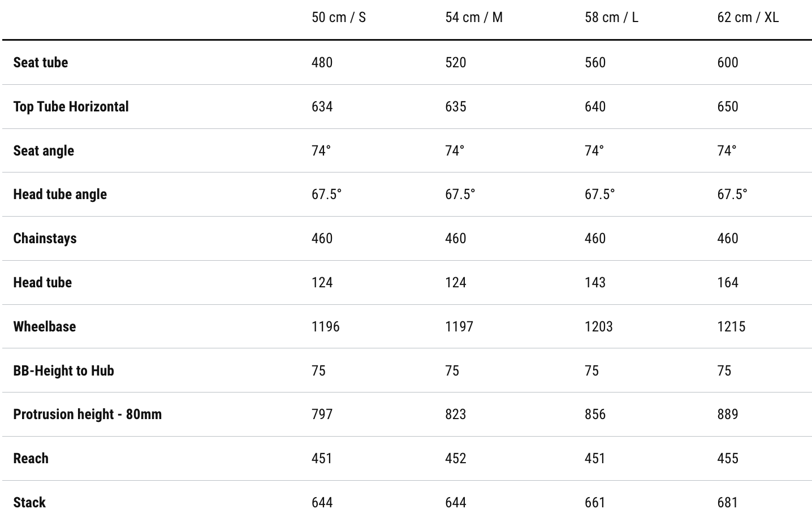Click the "Seat tube" row label
This screenshot has height=526, width=812.
click(41, 62)
